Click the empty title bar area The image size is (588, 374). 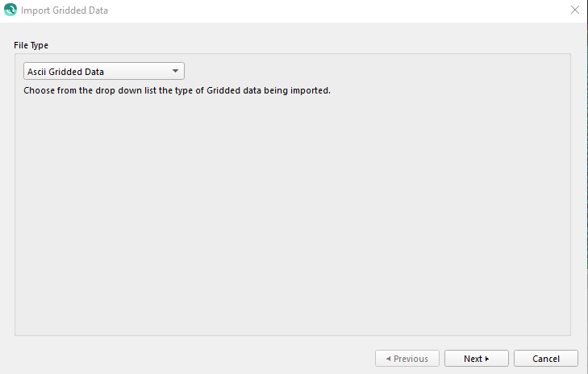pos(323,10)
